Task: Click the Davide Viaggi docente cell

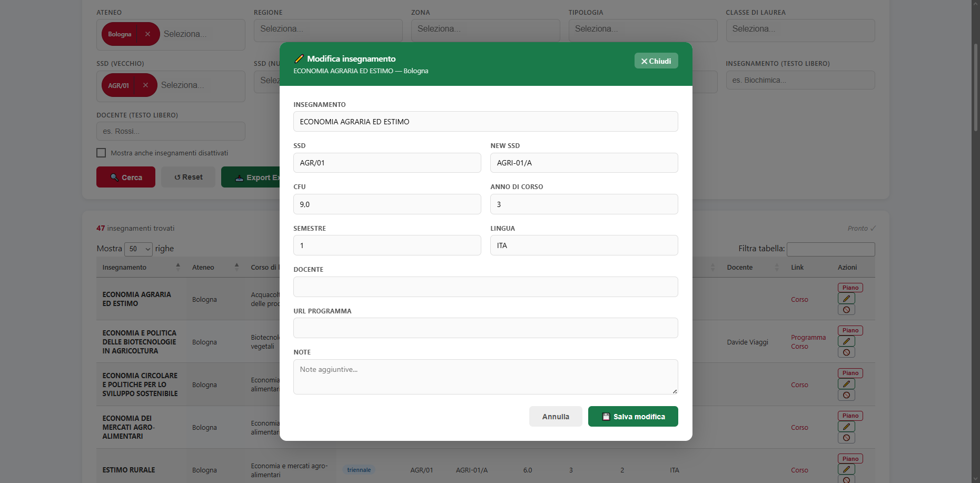Action: 747,342
